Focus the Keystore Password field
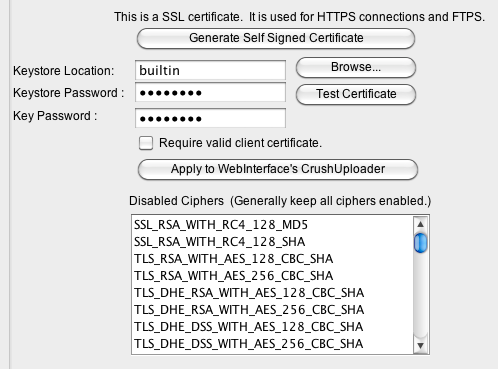The width and height of the screenshot is (498, 369). (x=210, y=92)
